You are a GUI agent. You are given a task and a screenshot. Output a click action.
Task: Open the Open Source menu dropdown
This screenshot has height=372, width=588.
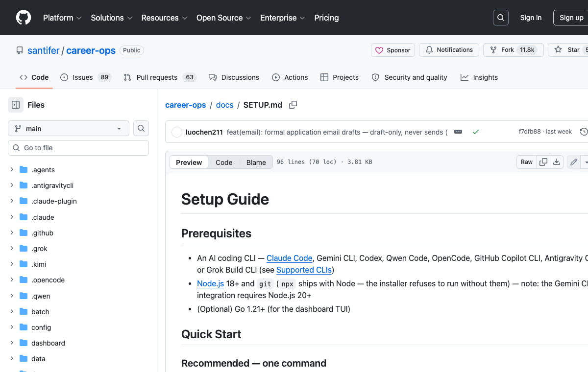pos(224,18)
